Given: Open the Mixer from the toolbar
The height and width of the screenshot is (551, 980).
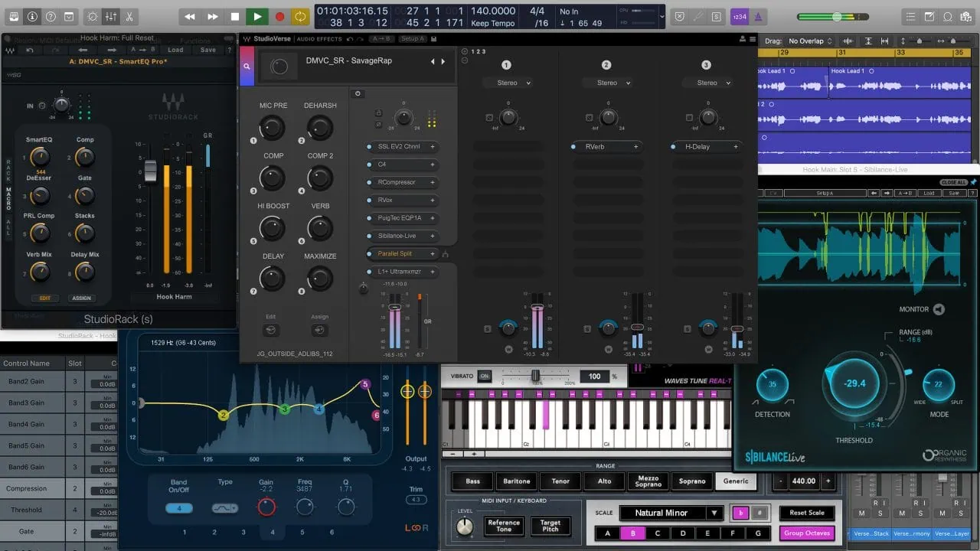Looking at the screenshot, I should (x=110, y=16).
